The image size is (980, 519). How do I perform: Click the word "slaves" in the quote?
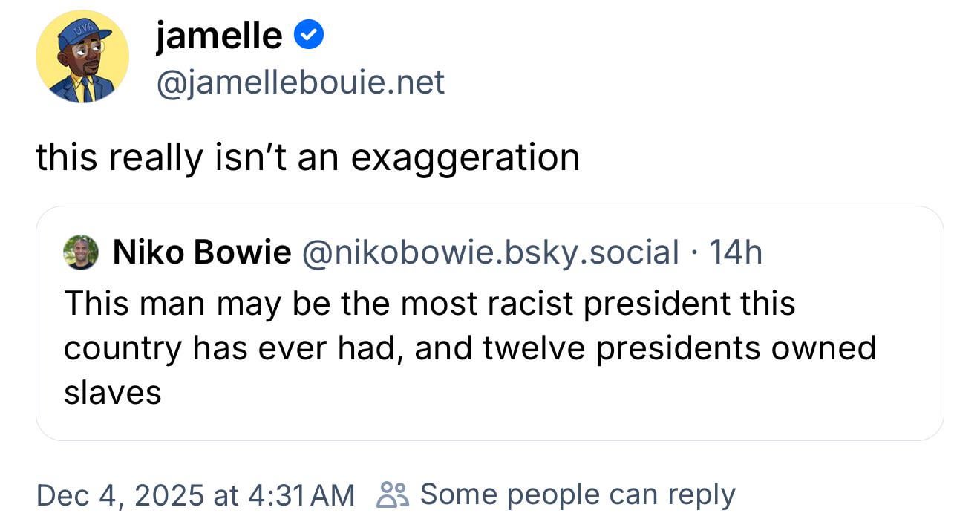pos(113,393)
